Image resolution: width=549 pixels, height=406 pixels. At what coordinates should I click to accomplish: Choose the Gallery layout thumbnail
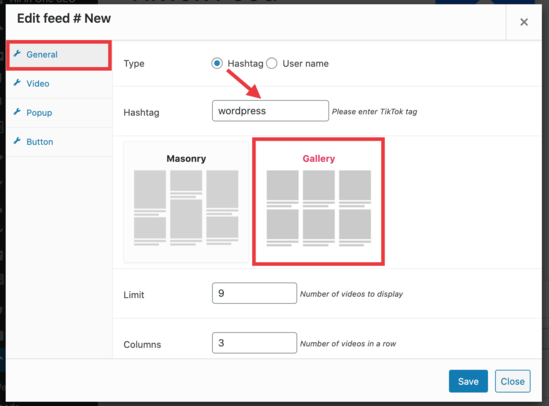click(x=318, y=202)
